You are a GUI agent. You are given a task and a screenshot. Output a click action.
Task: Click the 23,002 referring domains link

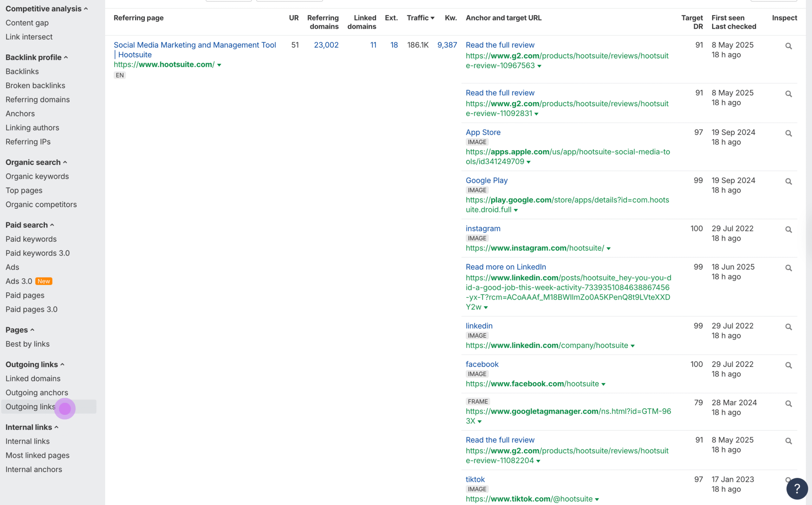tap(326, 45)
